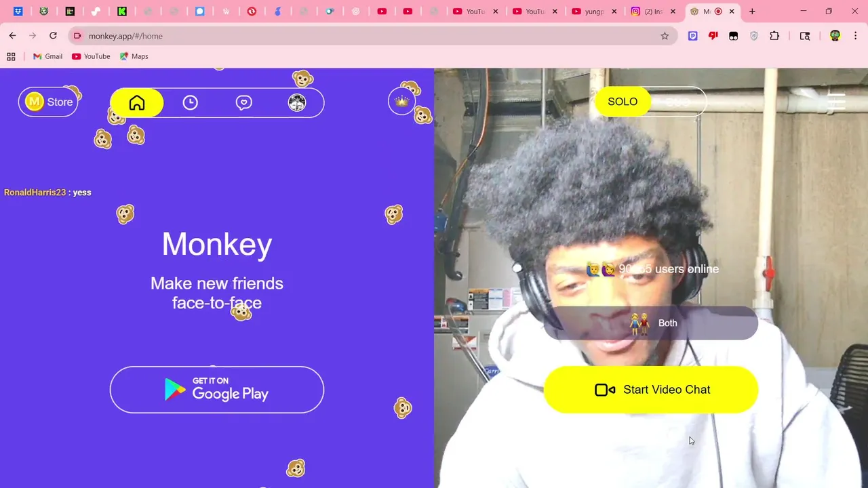The image size is (868, 488).
Task: Open the YouTube bookmark
Action: click(91, 56)
